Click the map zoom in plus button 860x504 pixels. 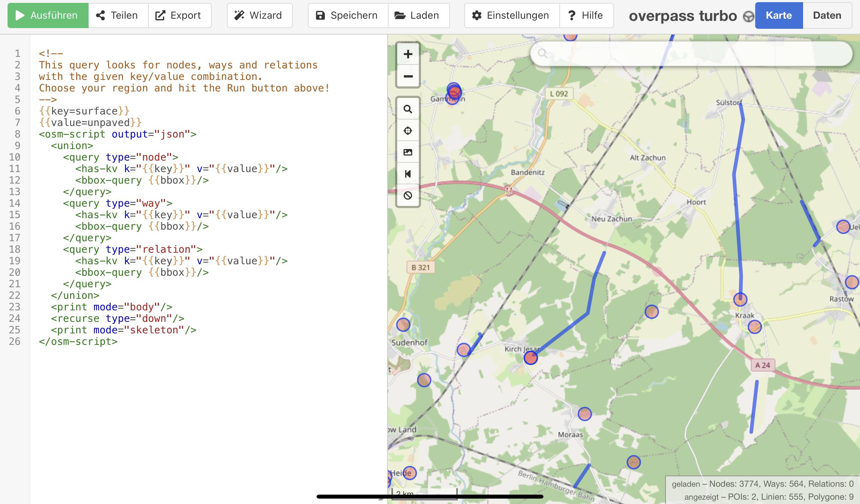pyautogui.click(x=408, y=54)
